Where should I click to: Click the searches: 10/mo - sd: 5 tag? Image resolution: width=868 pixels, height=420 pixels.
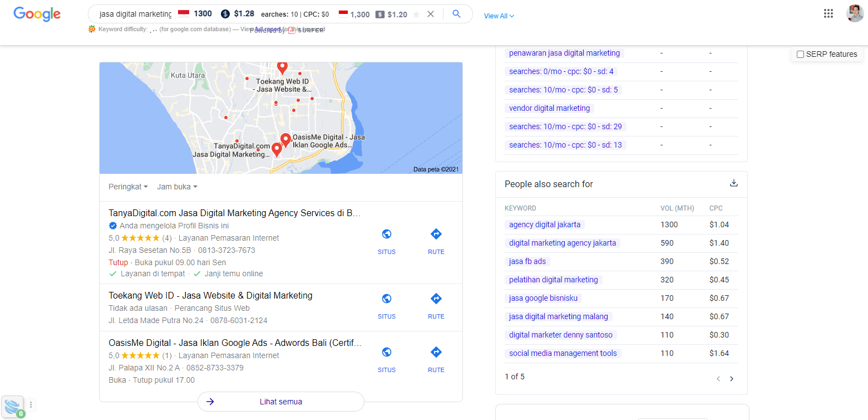564,90
